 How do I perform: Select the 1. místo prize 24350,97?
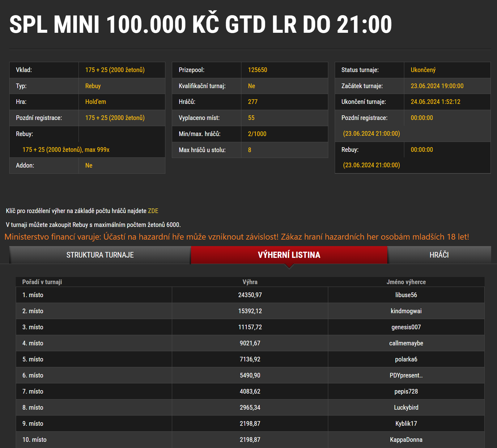tap(250, 295)
